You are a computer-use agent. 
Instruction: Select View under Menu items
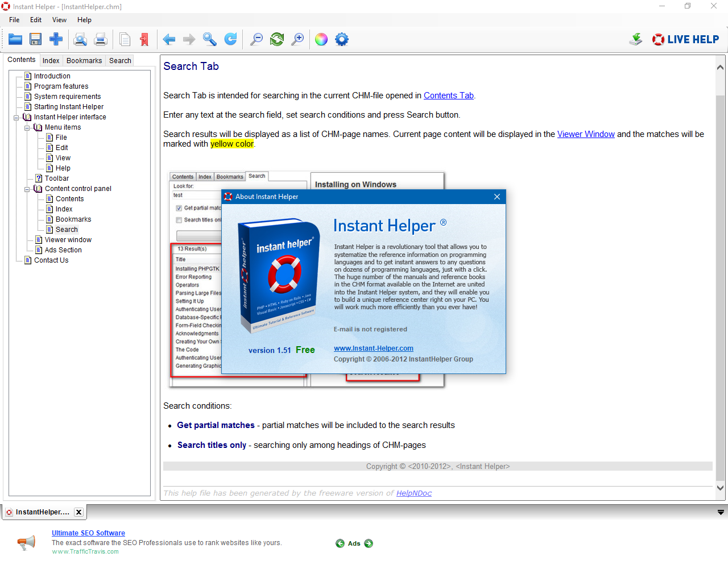tap(63, 158)
